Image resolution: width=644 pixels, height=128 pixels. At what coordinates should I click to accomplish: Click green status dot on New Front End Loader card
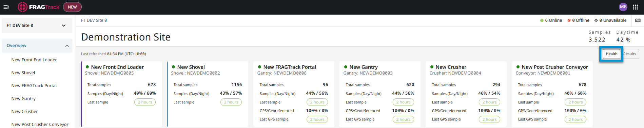pos(87,67)
